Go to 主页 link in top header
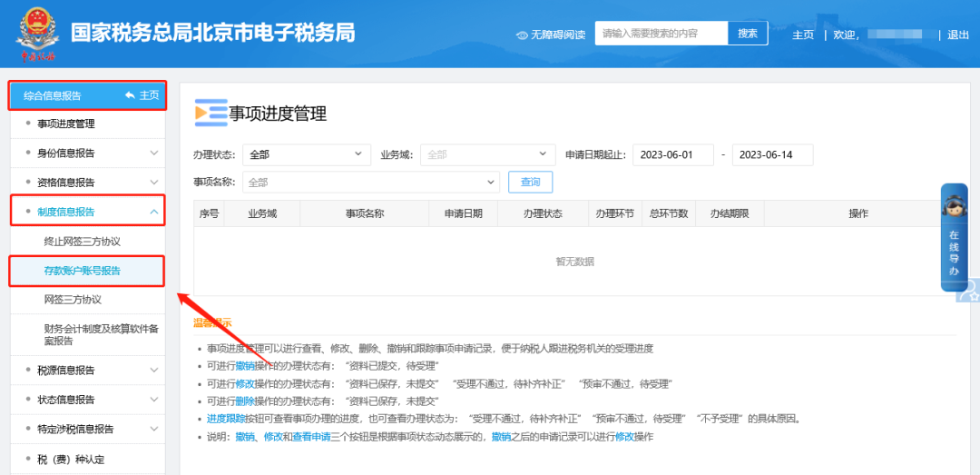The image size is (980, 475). pos(802,35)
